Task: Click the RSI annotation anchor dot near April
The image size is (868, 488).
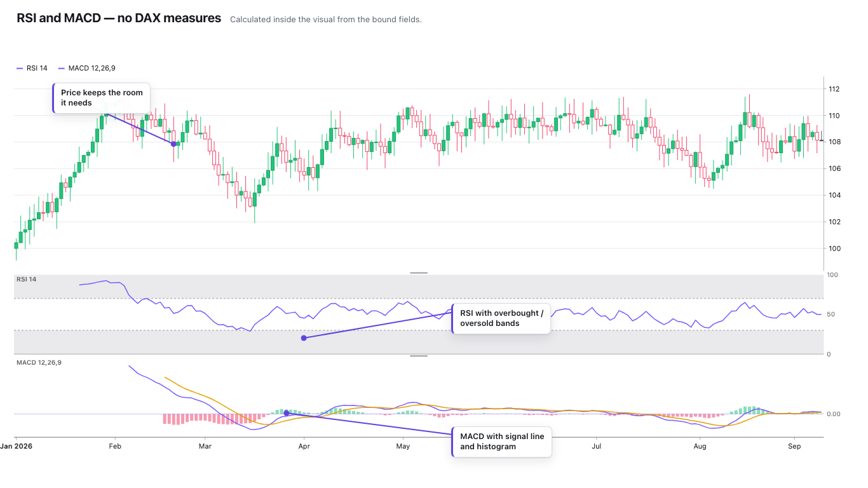Action: 304,338
